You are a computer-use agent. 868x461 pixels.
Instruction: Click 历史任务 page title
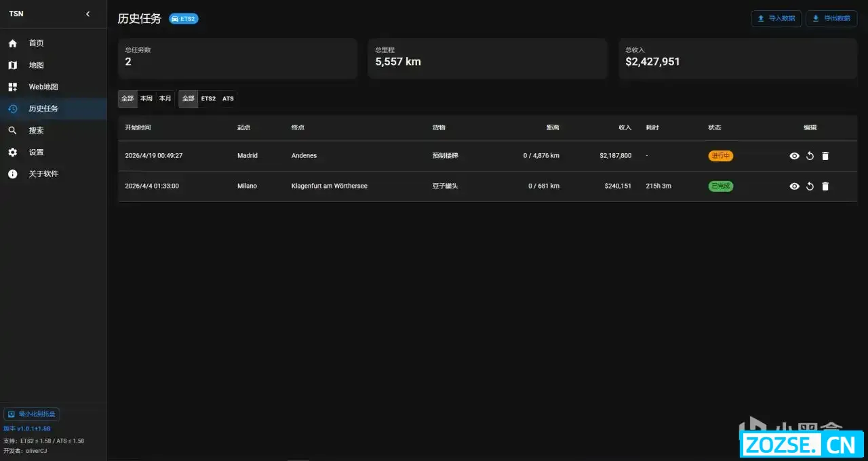(140, 19)
